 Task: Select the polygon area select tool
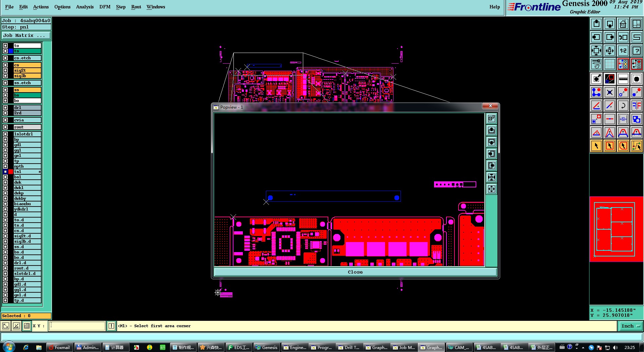tap(623, 146)
